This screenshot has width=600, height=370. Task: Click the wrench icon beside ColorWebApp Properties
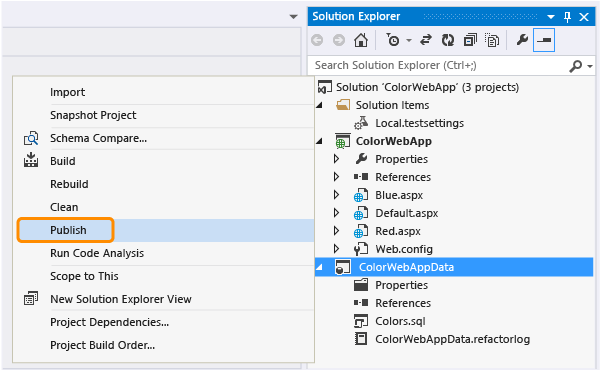[361, 159]
